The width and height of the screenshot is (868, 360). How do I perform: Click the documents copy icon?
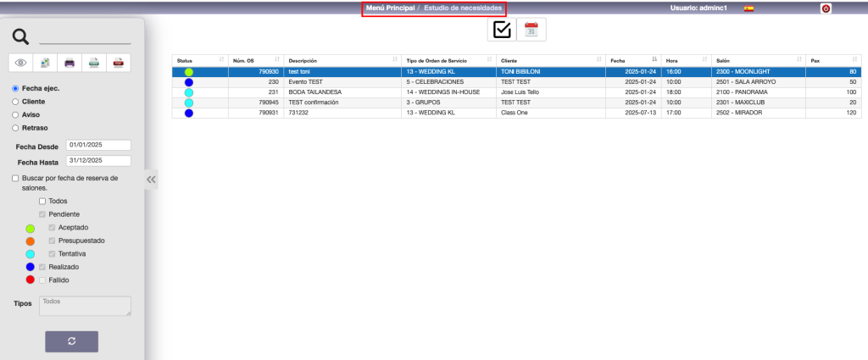point(46,62)
